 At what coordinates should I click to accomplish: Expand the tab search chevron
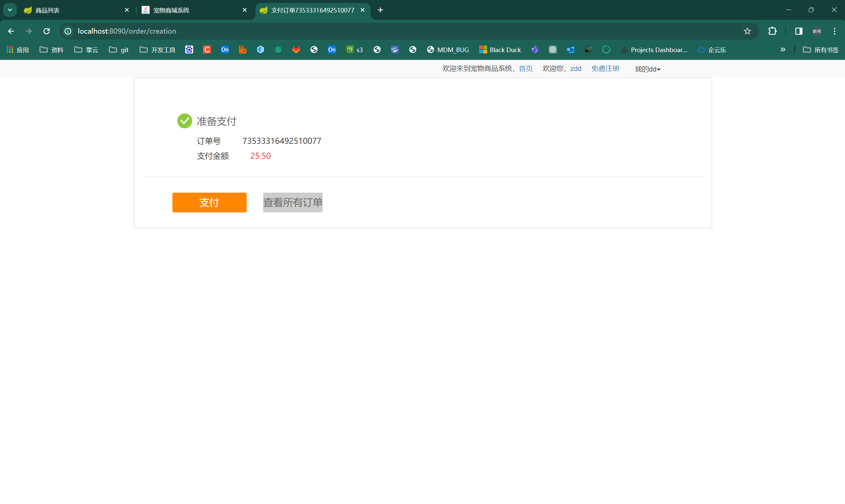click(10, 10)
